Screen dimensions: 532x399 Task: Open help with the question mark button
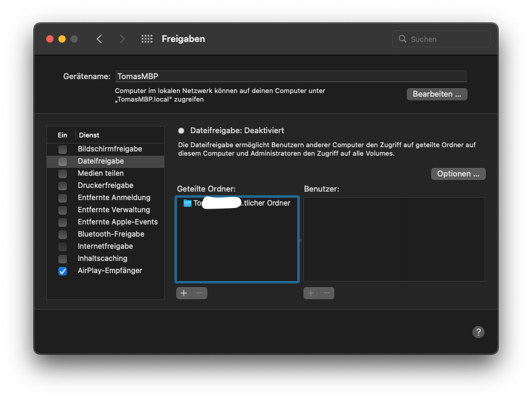pos(478,332)
